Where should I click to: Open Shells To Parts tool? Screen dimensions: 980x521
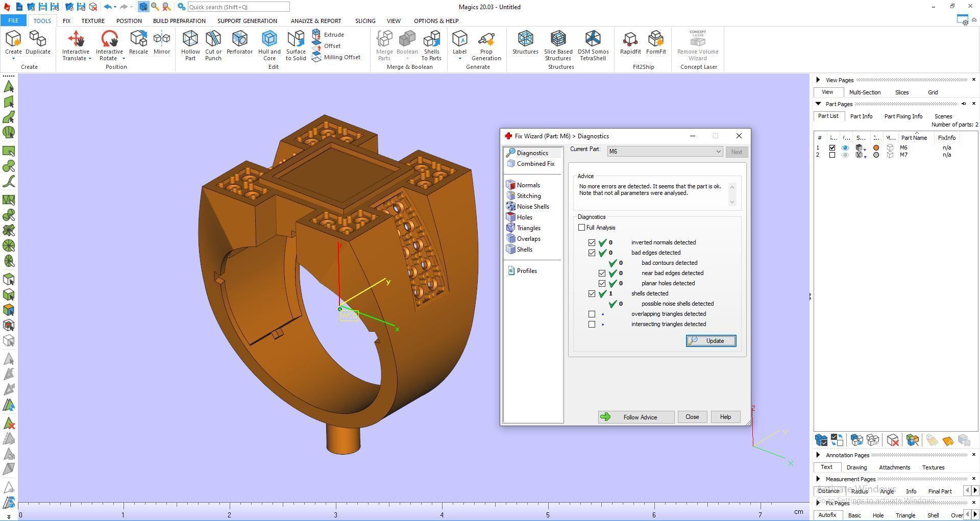coord(431,45)
